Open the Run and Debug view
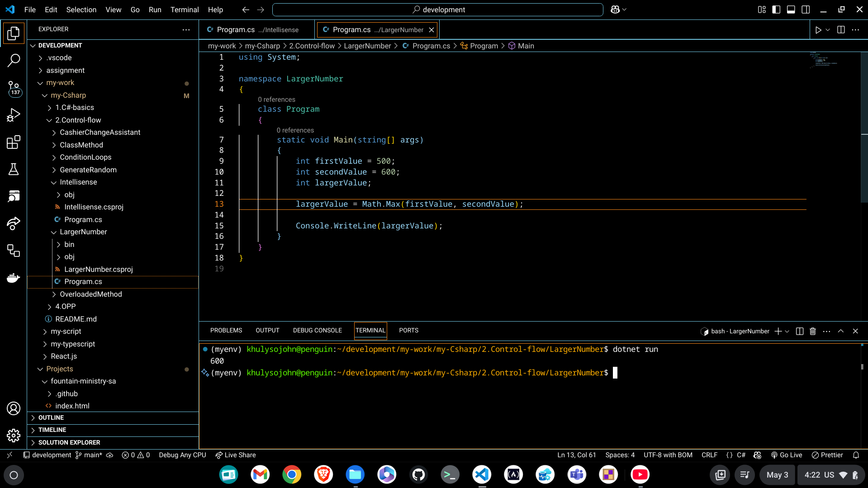The width and height of the screenshot is (868, 488). (x=14, y=115)
